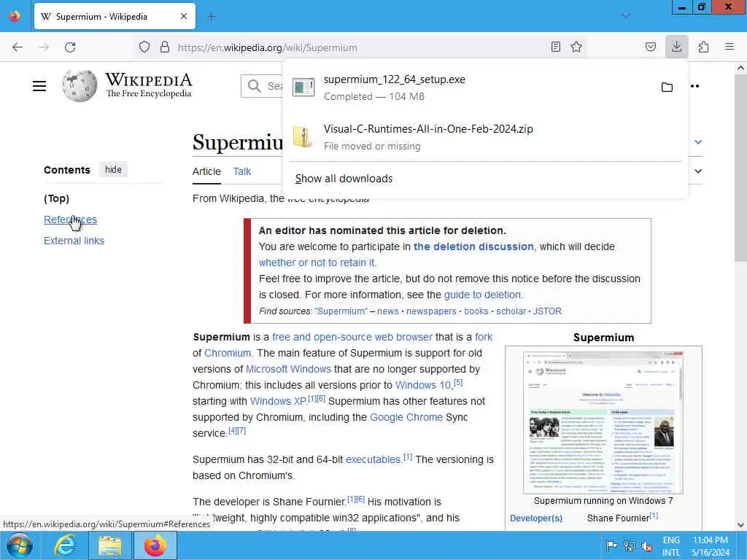Click the Wikipedia globe logo
The height and width of the screenshot is (560, 747).
click(79, 86)
